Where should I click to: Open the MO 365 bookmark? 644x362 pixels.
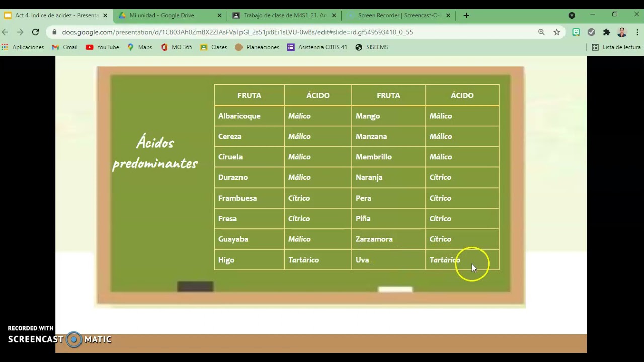[177, 47]
